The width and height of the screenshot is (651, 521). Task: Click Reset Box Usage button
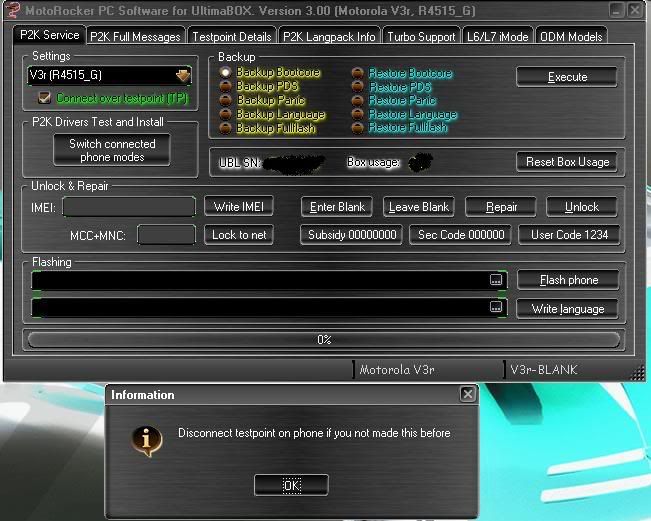point(567,161)
